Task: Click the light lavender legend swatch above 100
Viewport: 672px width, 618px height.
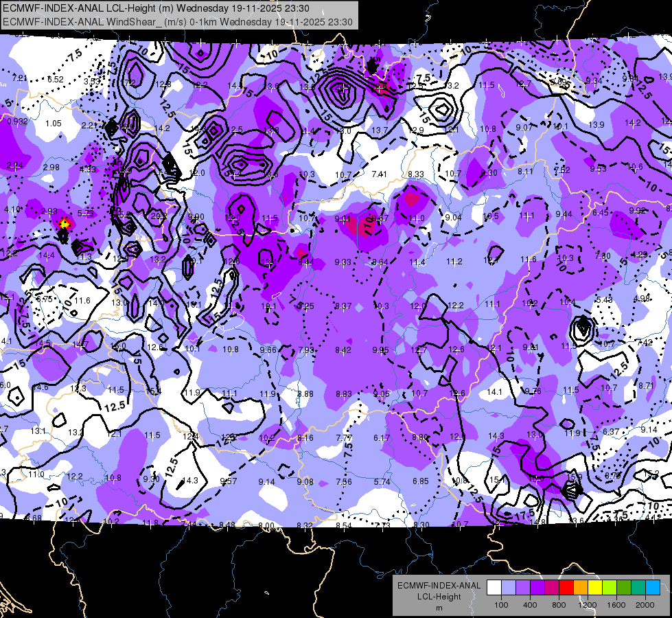Action: pyautogui.click(x=509, y=588)
